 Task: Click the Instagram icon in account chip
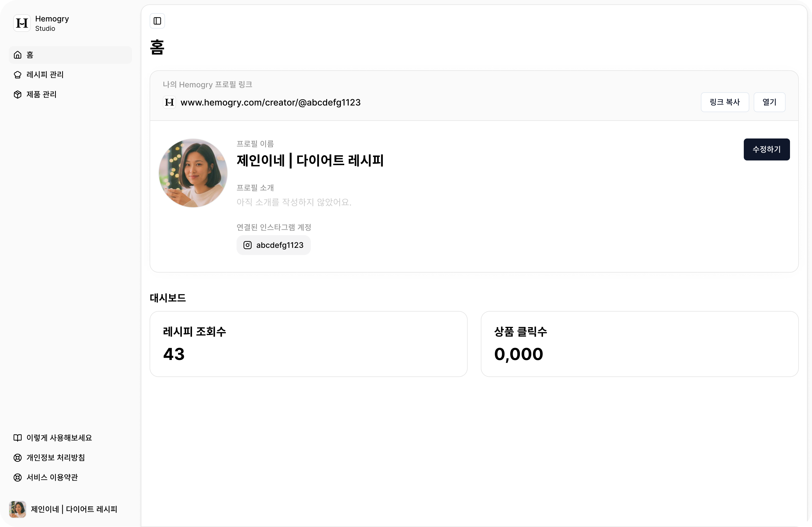[x=247, y=245]
